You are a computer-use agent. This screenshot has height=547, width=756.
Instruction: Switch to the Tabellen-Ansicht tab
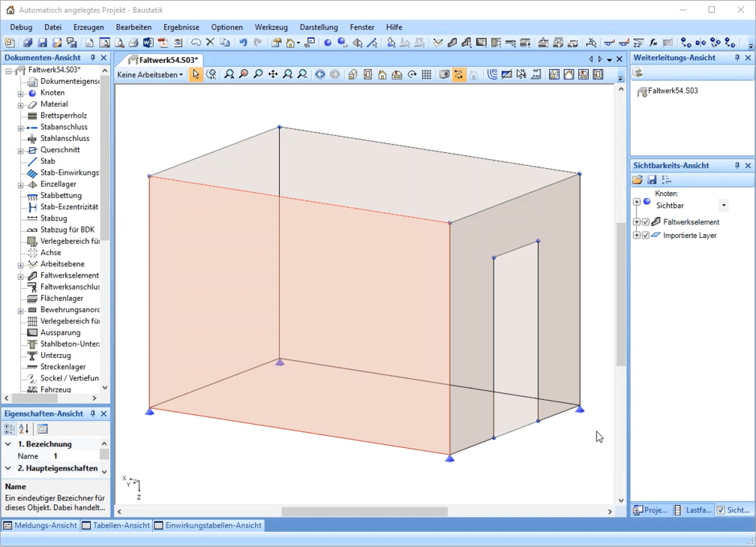pyautogui.click(x=116, y=525)
